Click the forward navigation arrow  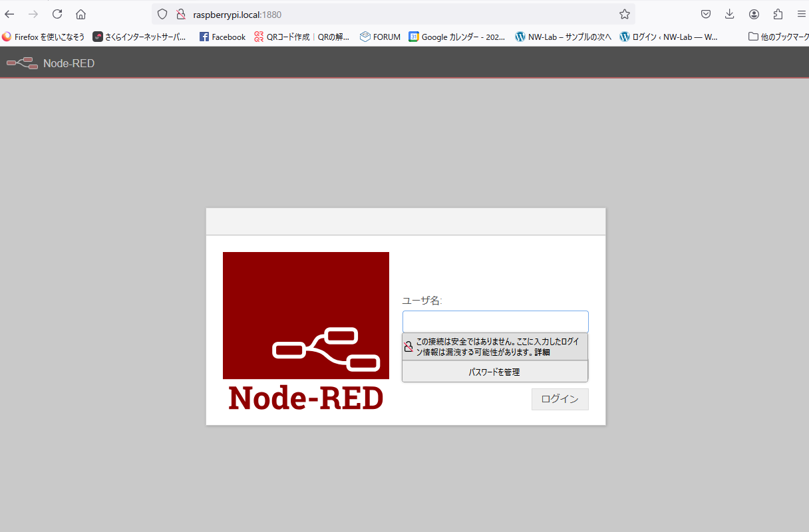pyautogui.click(x=33, y=14)
